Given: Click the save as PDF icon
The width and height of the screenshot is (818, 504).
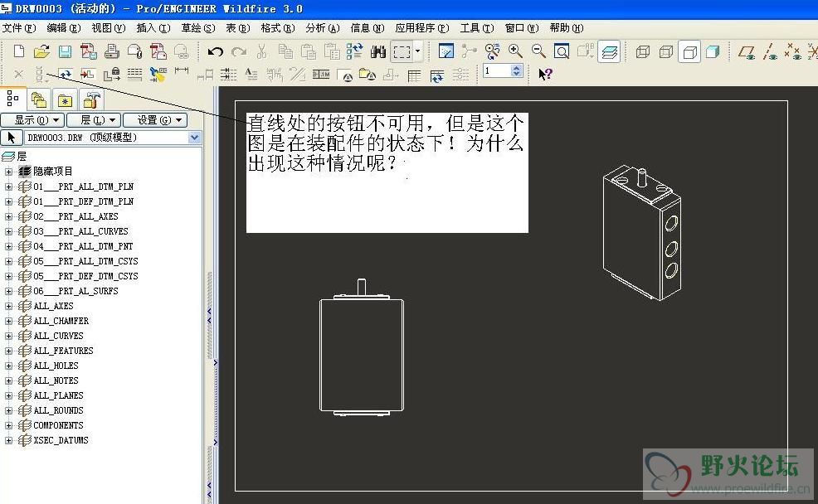Looking at the screenshot, I should 88,51.
